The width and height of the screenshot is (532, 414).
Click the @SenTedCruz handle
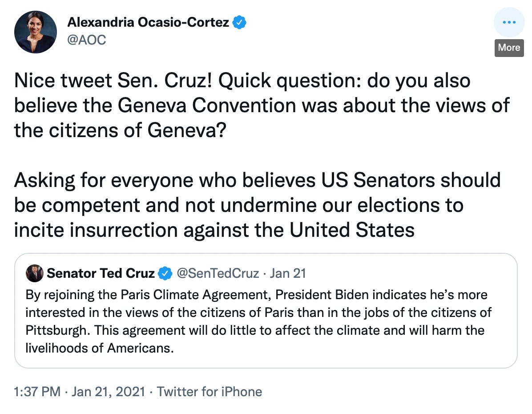pyautogui.click(x=218, y=273)
